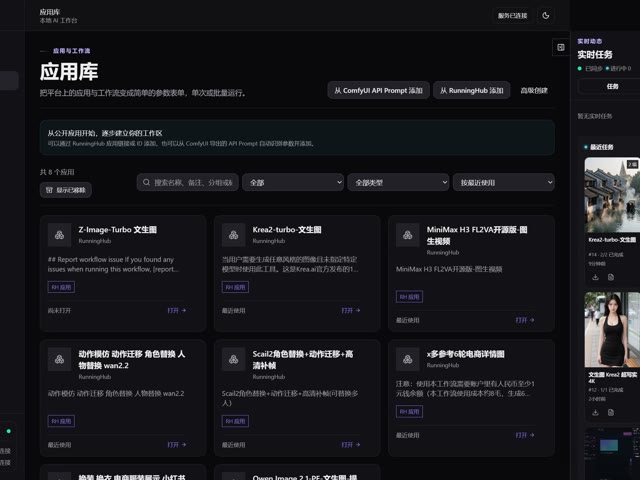Open the x多参考6轮电商详情图 app via 打开

pyautogui.click(x=525, y=435)
